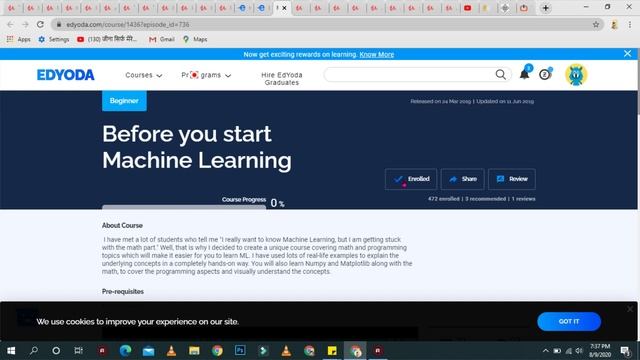
Task: Switch to the tab with crosshair icon
Action: tap(505, 8)
